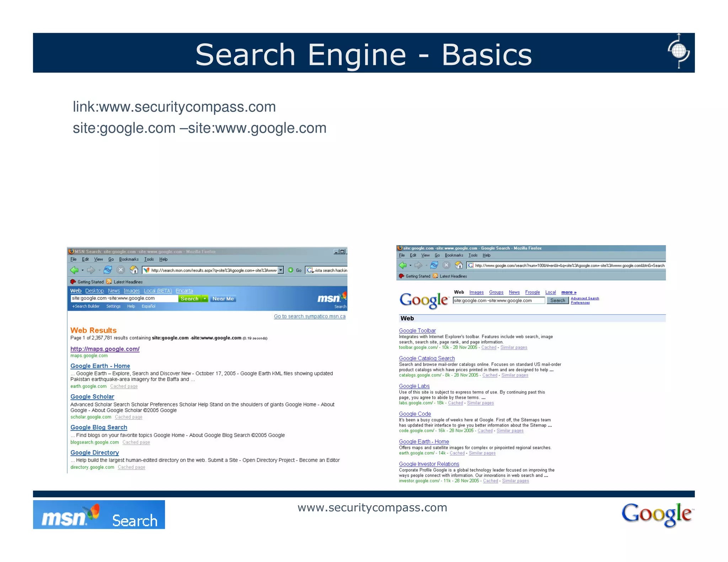728x562 pixels.
Task: Open search engine selector in MSN window toolbar
Action: tap(310, 270)
